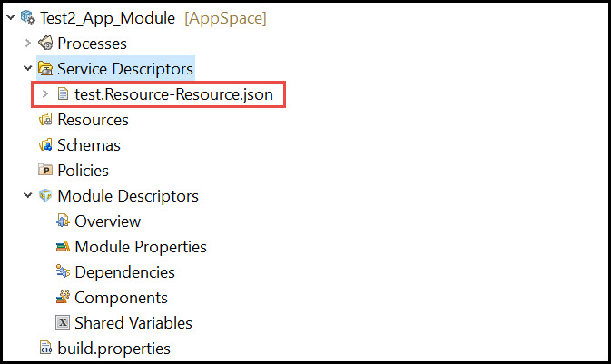611x364 pixels.
Task: Click the Schemas folder icon
Action: pyautogui.click(x=45, y=145)
